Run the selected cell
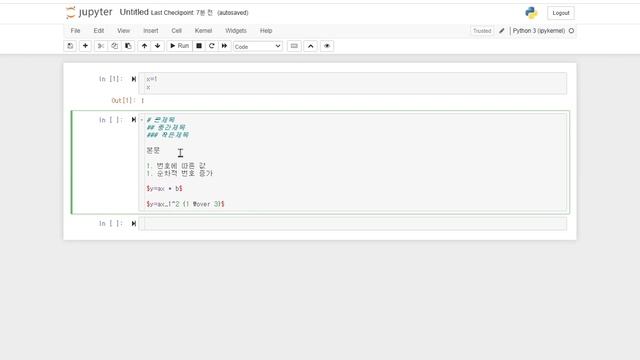Image resolution: width=640 pixels, height=360 pixels. (179, 46)
